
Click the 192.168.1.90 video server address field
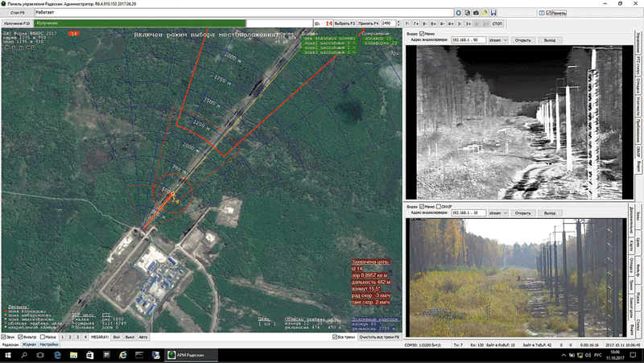tap(469, 40)
